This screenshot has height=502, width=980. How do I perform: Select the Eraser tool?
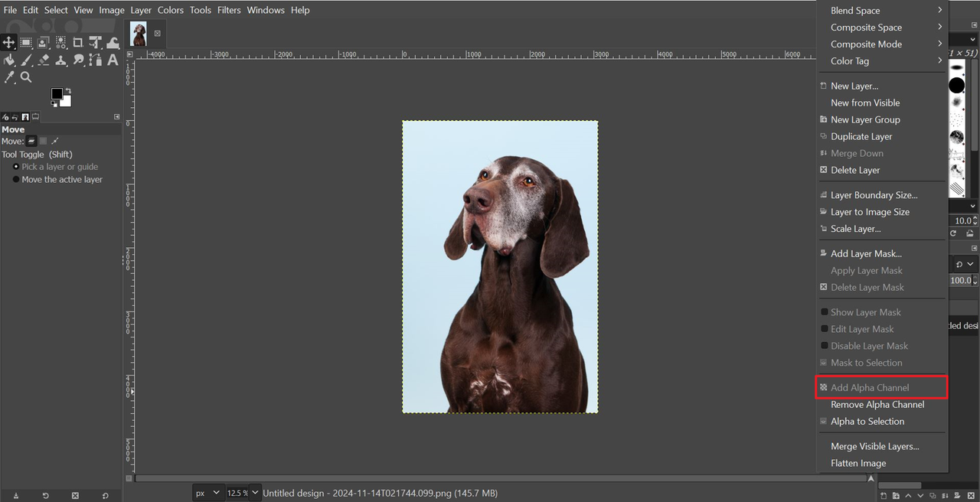[44, 60]
